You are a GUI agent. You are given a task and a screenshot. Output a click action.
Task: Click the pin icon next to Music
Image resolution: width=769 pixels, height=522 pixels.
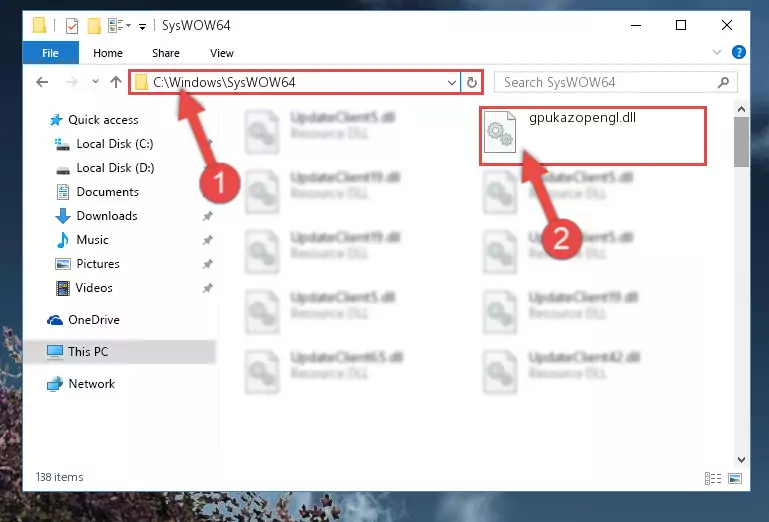click(x=207, y=240)
